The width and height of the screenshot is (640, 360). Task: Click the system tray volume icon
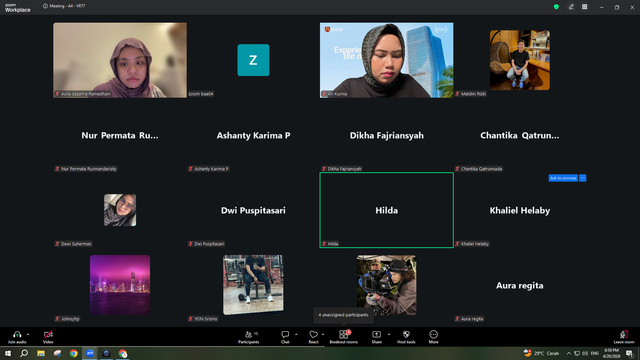(x=585, y=353)
